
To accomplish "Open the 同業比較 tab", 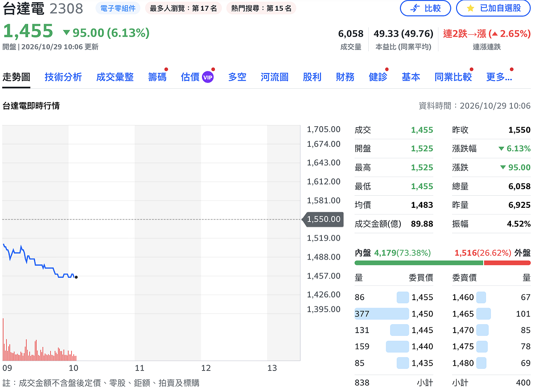I will (453, 77).
